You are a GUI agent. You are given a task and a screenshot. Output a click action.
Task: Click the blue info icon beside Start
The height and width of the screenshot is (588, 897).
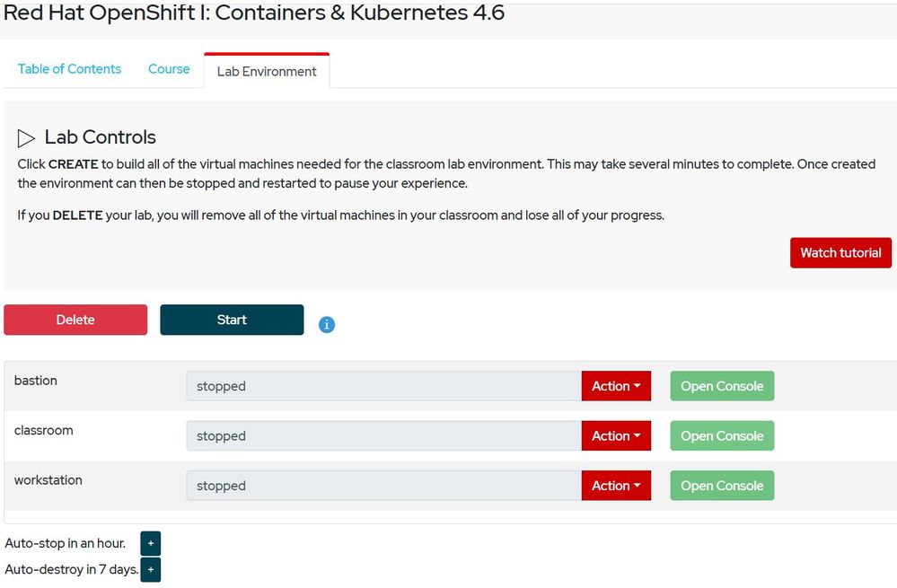click(327, 325)
